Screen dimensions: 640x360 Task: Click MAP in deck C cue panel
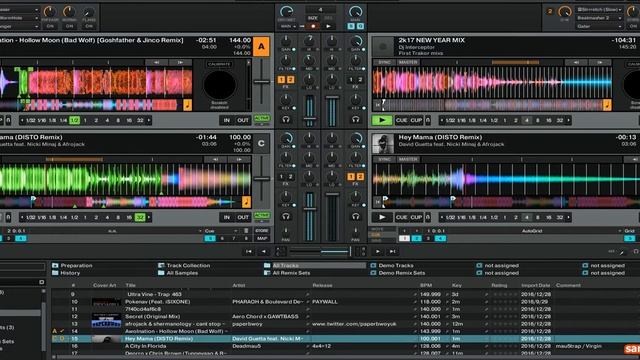tap(262, 238)
